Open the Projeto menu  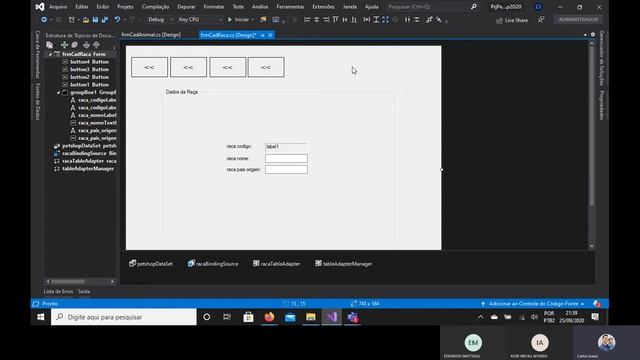[x=125, y=7]
